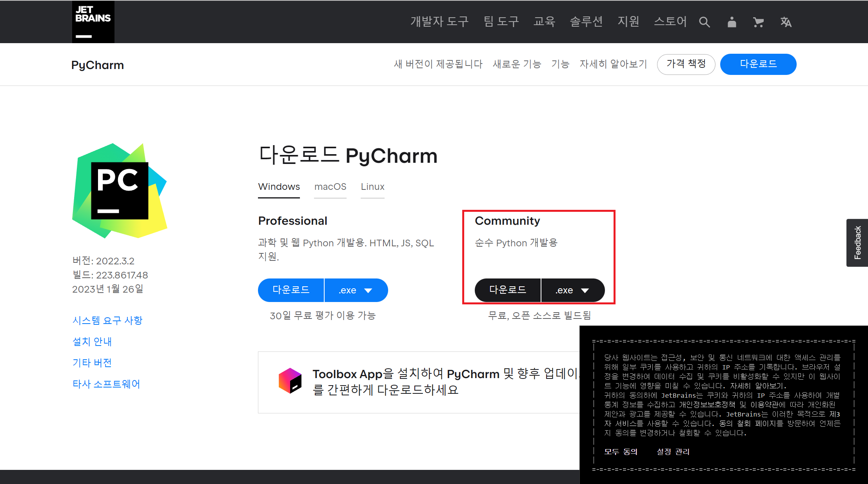868x484 pixels.
Task: Click 모두 동의 in cookie notice
Action: point(621,451)
